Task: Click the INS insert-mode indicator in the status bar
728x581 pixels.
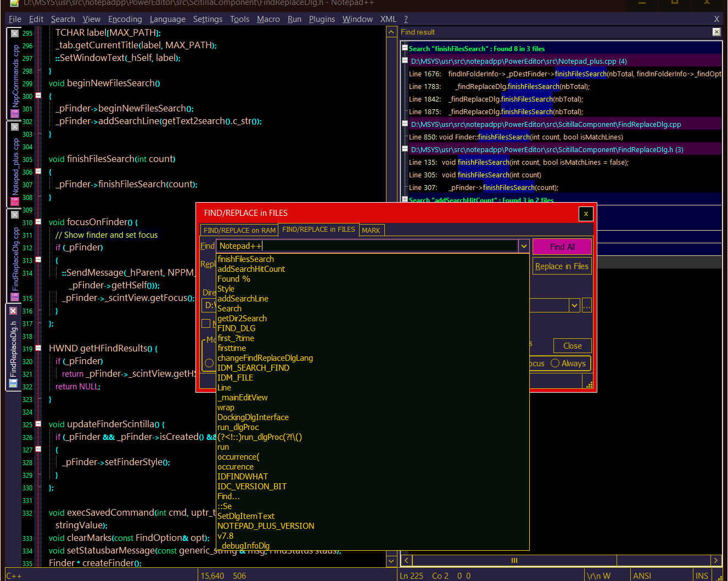Action: point(702,575)
